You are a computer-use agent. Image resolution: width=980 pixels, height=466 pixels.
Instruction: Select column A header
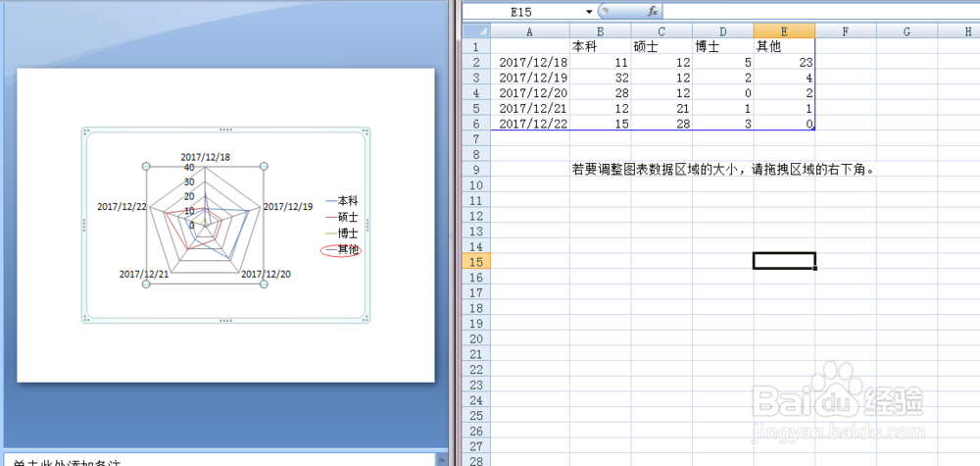pos(529,31)
